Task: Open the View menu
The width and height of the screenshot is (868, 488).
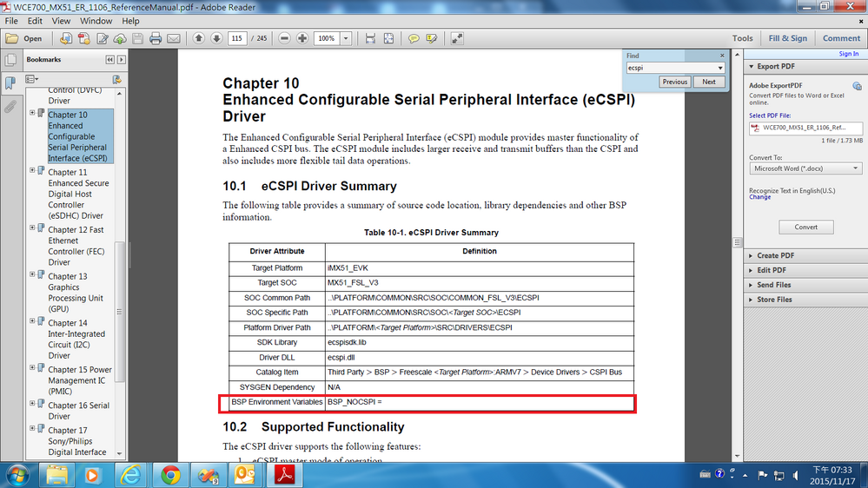Action: (x=61, y=21)
